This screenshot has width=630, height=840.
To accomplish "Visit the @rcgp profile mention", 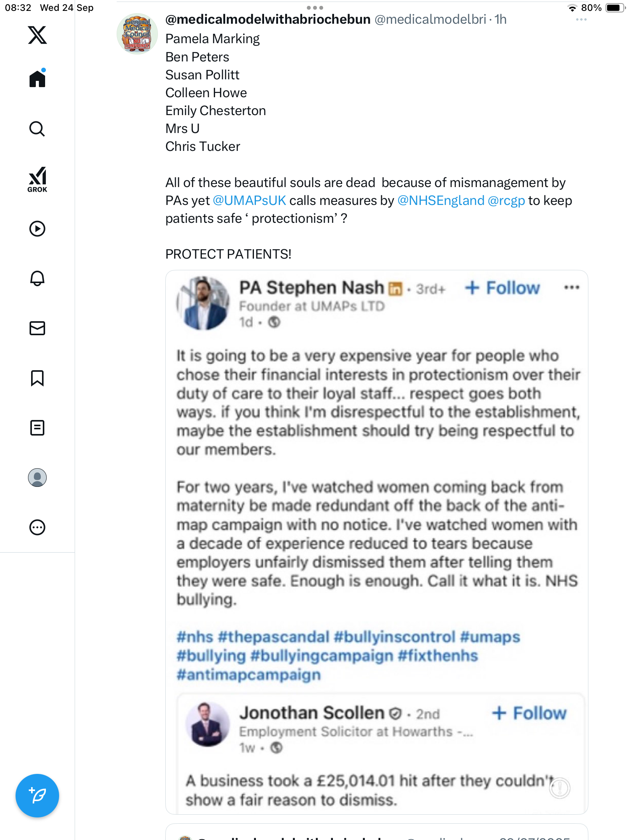I will tap(506, 201).
